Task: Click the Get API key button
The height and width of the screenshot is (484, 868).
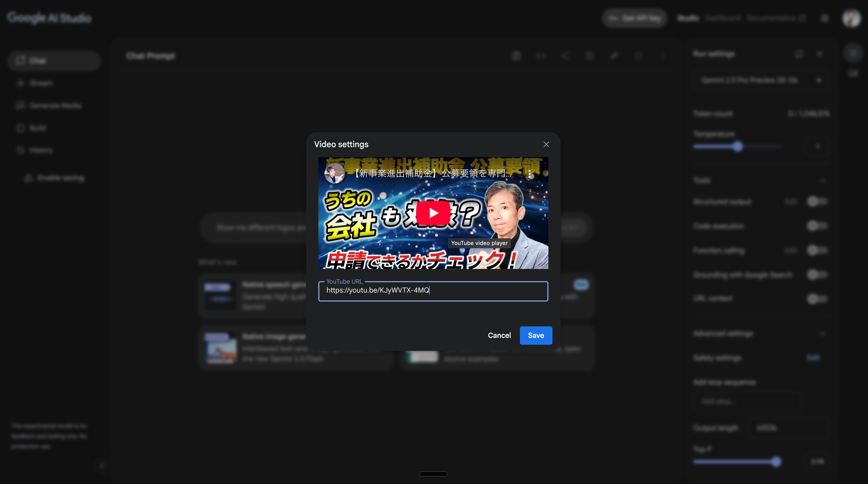Action: pyautogui.click(x=634, y=18)
